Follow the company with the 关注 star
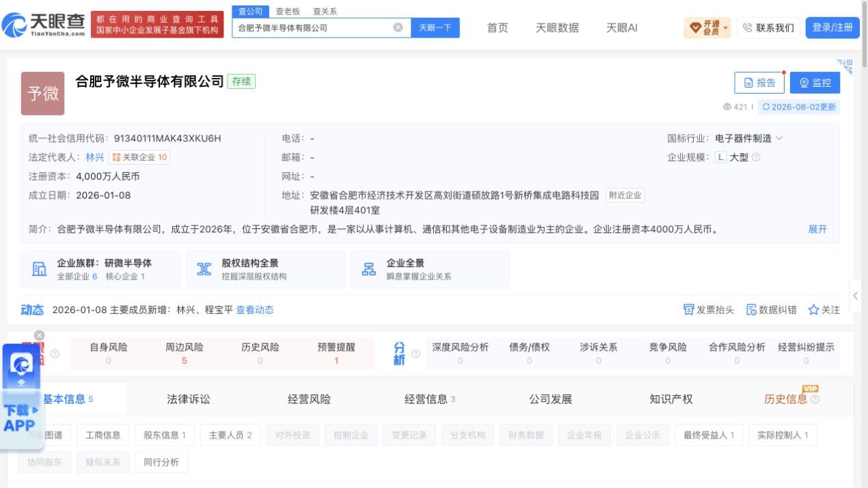Image resolution: width=868 pixels, height=488 pixels. (x=824, y=310)
